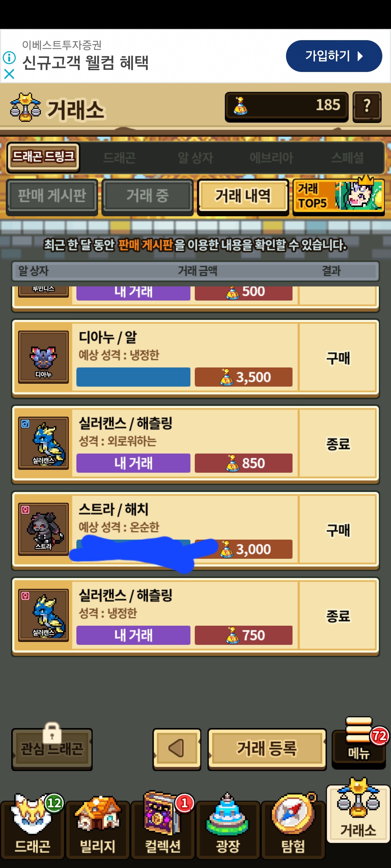Image resolution: width=391 pixels, height=868 pixels.
Task: Select the 에브리아 category tab
Action: [x=272, y=158]
